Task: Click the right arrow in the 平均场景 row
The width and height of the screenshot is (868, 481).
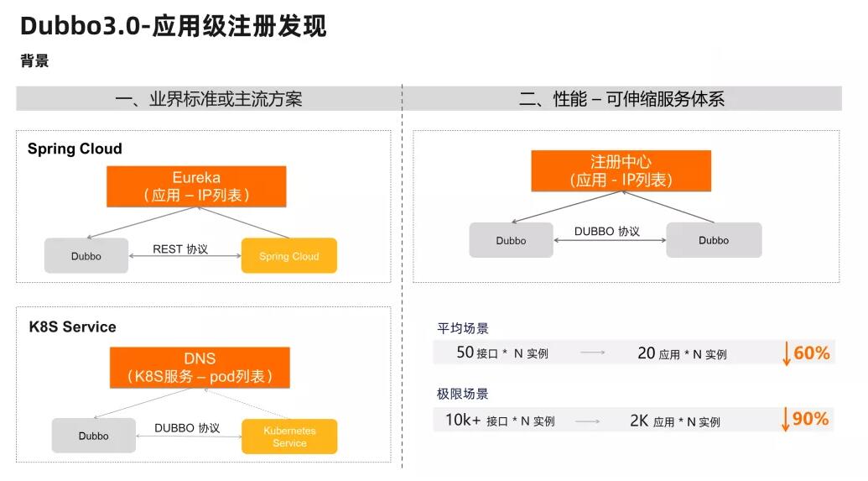Action: 592,353
